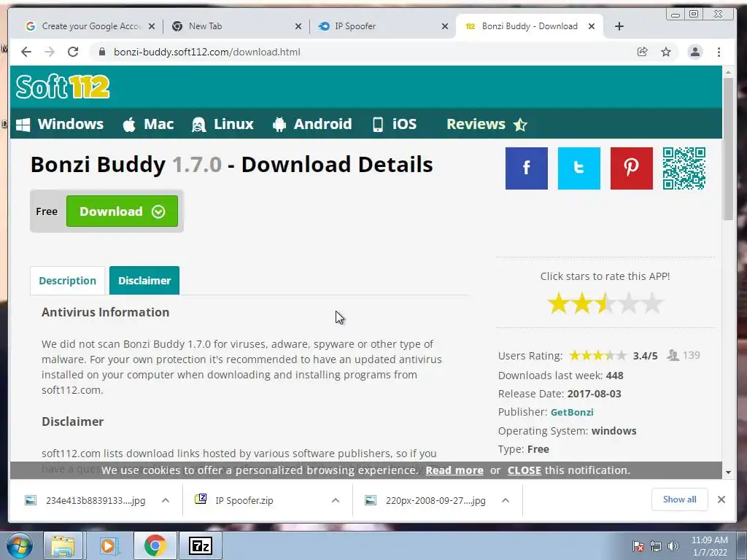Open the GetBonzi publisher link

(572, 413)
